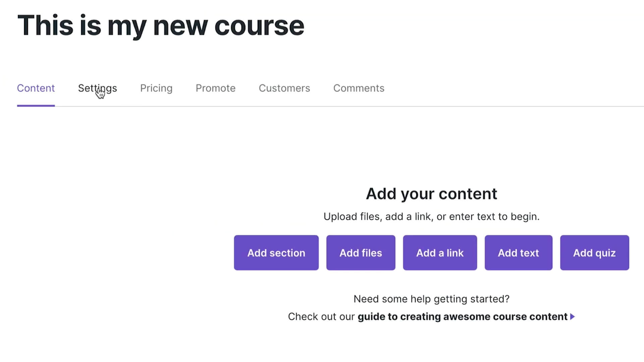This screenshot has height=362, width=644.
Task: Click the 'Check out our' text
Action: click(x=321, y=317)
